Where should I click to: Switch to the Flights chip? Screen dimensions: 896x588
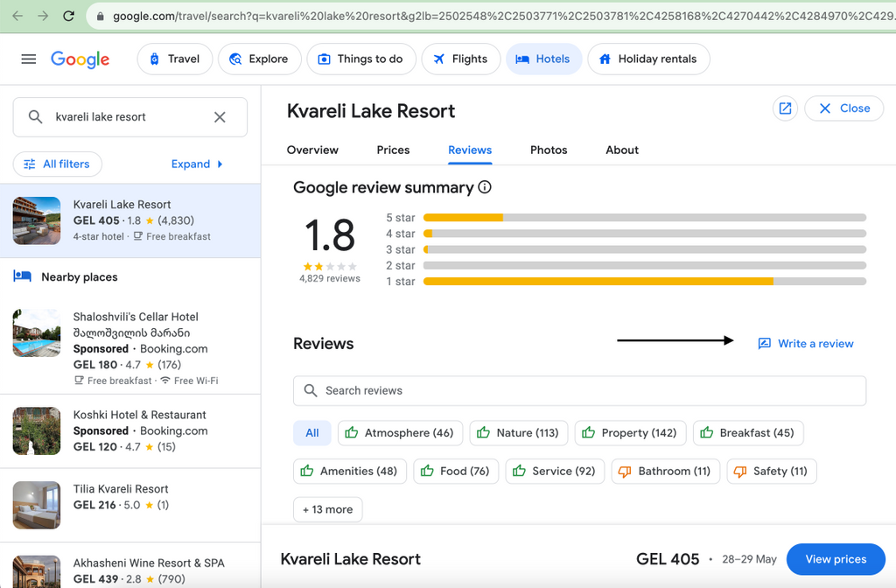click(x=460, y=59)
